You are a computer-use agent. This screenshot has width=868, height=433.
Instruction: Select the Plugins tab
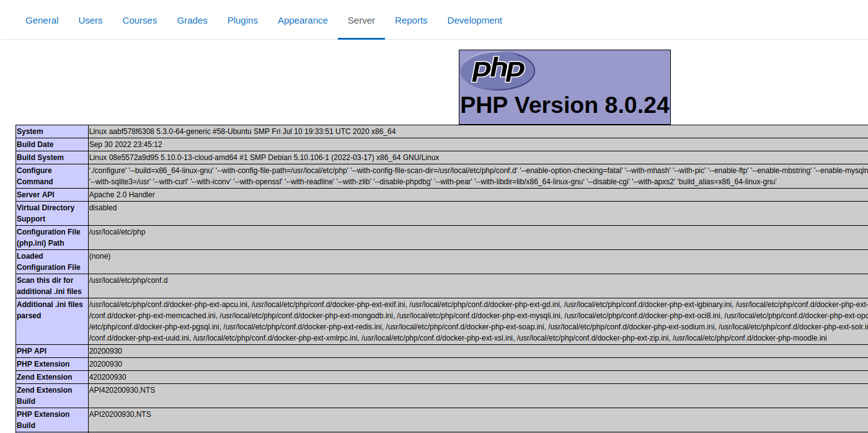coord(242,20)
